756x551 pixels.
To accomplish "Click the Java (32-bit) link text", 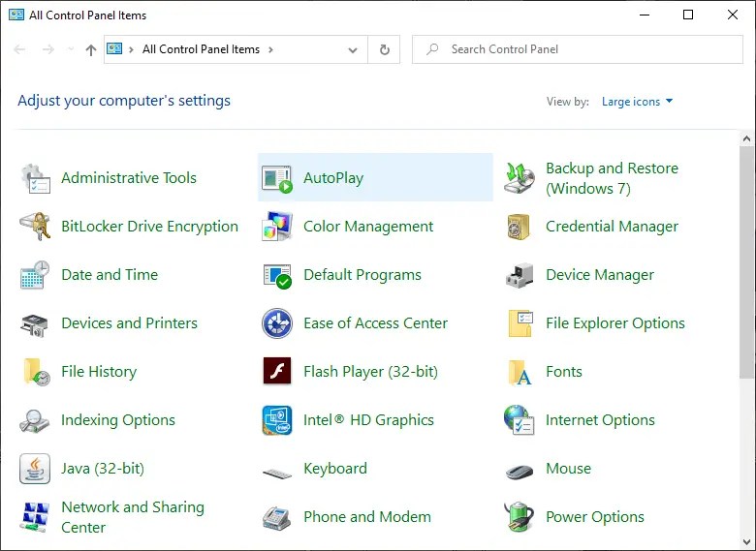I will click(x=103, y=468).
